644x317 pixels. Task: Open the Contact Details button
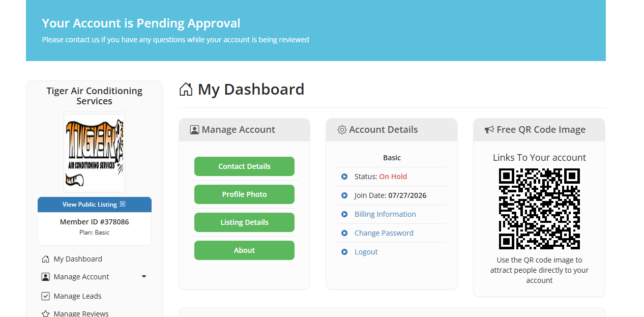click(244, 166)
